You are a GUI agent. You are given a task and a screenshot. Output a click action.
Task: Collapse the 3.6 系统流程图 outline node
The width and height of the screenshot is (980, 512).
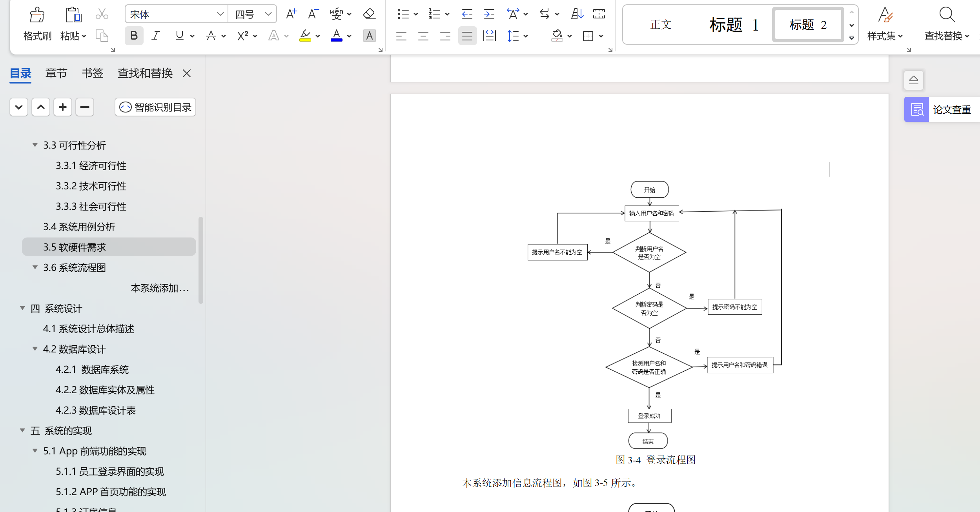pos(35,267)
